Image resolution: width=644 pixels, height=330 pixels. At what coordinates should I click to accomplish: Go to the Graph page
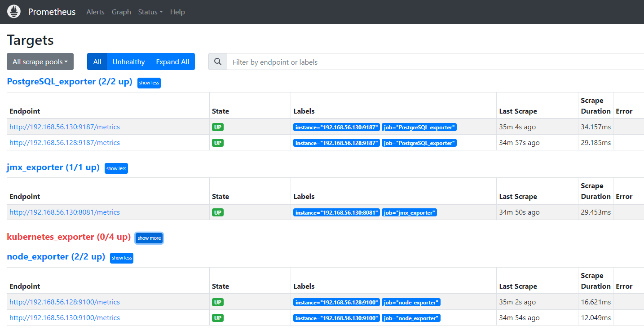point(121,12)
